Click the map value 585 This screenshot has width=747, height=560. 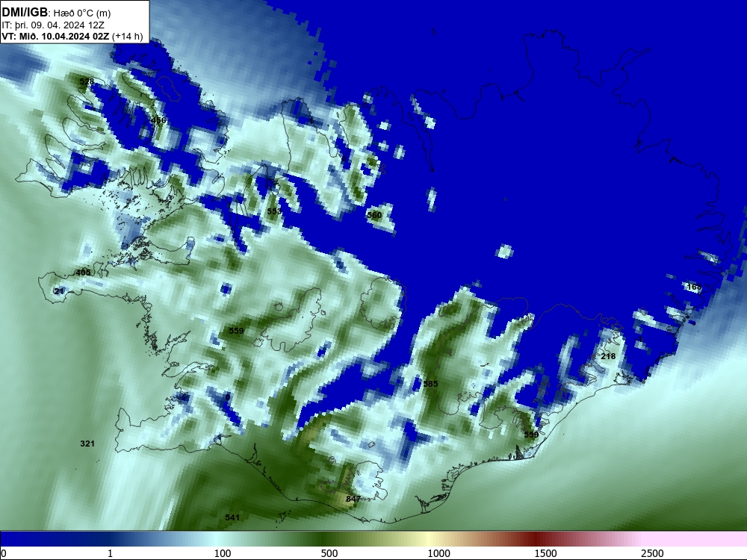(430, 384)
